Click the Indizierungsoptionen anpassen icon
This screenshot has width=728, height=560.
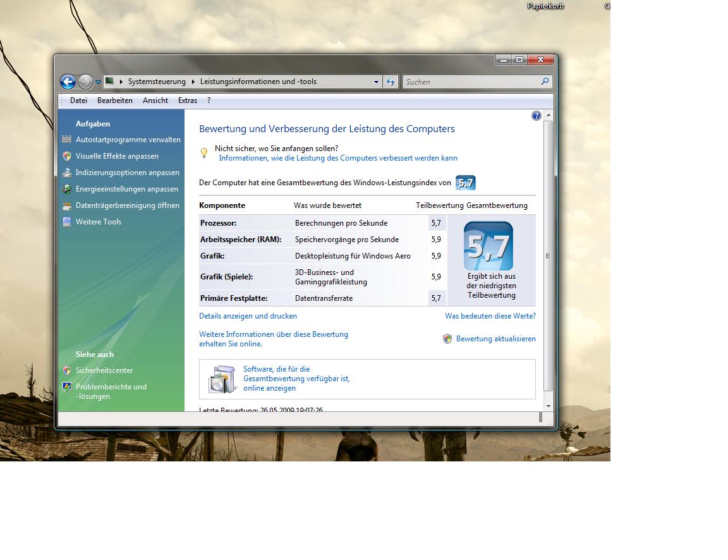[67, 173]
